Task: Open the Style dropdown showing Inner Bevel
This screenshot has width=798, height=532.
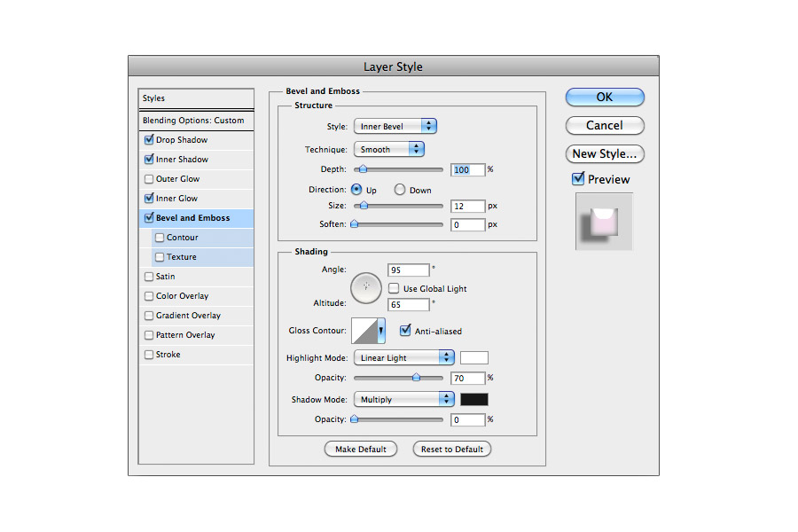Action: (x=395, y=126)
